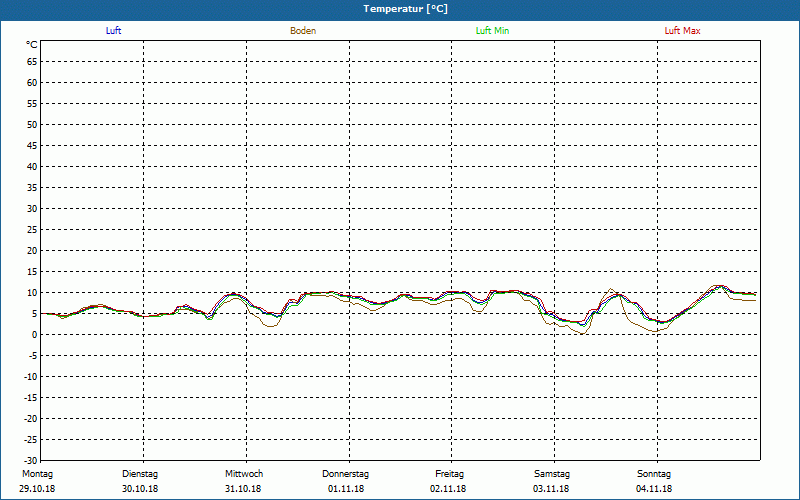Click the -5 value on temperature axis
800x500 pixels.
[x=33, y=356]
